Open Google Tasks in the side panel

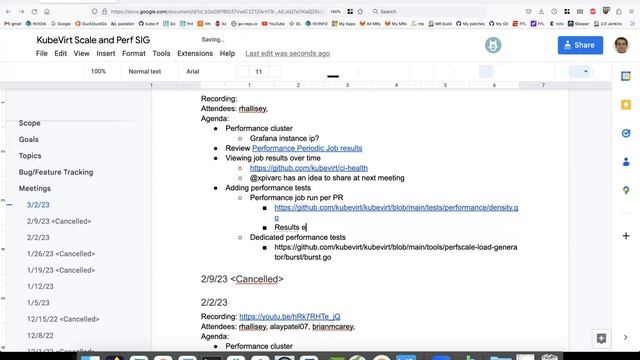tap(626, 133)
